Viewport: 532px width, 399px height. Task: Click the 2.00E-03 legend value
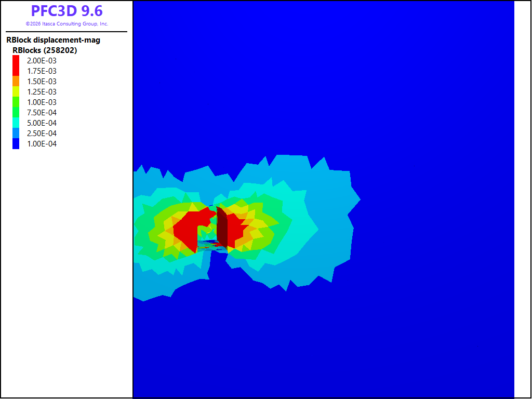point(42,61)
